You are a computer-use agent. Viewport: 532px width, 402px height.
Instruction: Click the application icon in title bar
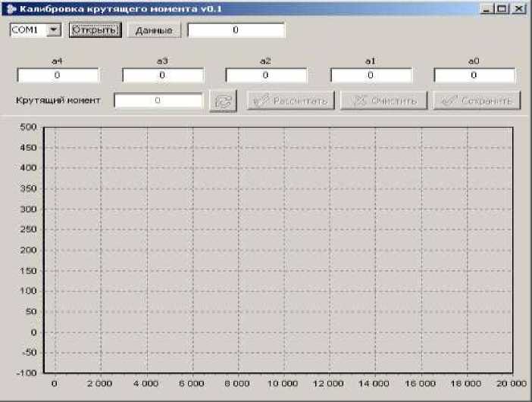[x=11, y=9]
